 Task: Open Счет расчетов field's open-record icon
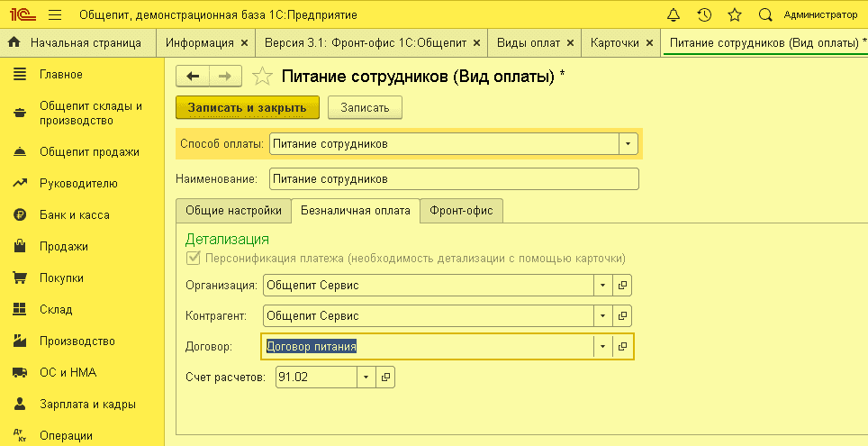386,378
